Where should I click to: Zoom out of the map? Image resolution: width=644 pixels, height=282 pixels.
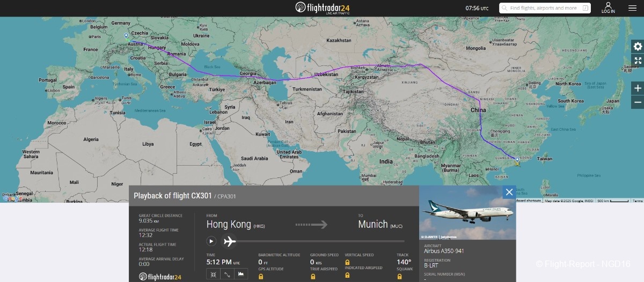pos(638,102)
